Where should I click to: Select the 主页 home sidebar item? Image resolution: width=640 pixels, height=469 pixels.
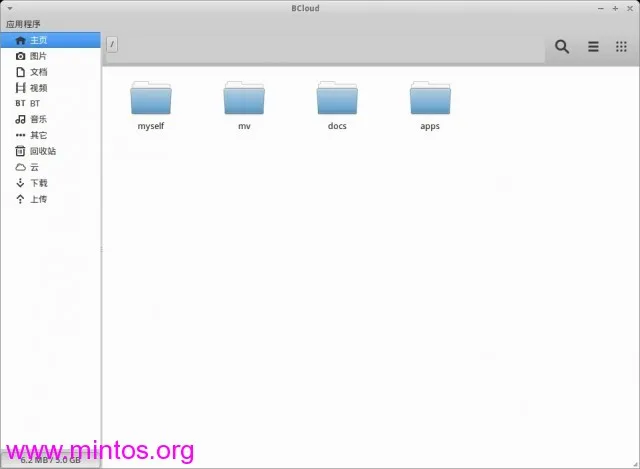tap(51, 40)
